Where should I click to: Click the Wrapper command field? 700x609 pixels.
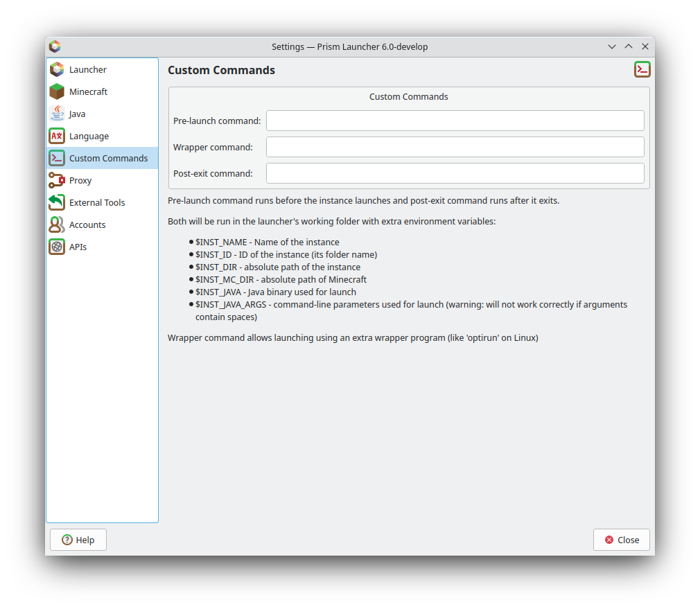click(x=455, y=146)
